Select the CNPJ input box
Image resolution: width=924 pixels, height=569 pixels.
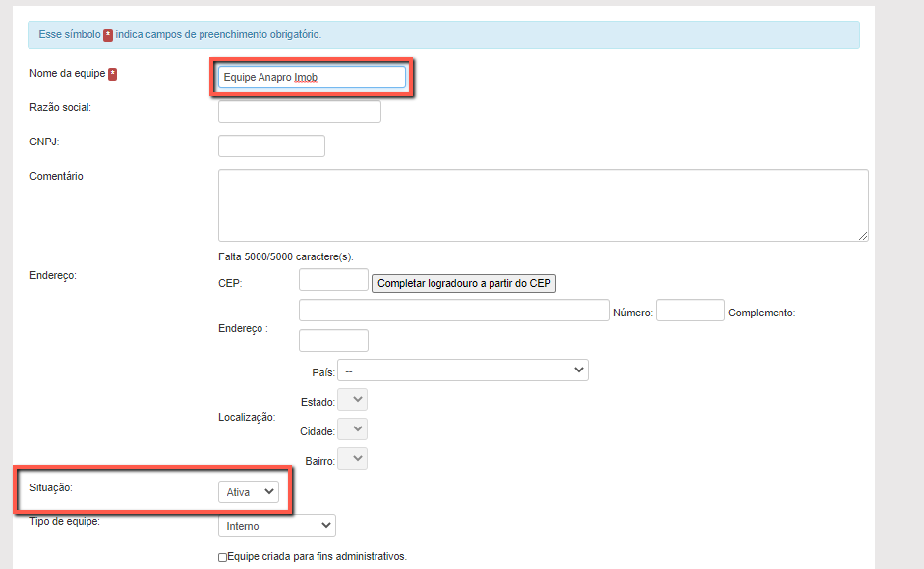(x=271, y=146)
